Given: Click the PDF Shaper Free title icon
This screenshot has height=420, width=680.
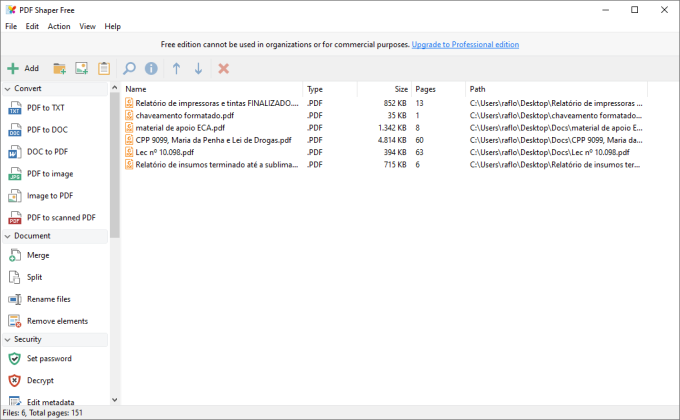Looking at the screenshot, I should [x=11, y=10].
